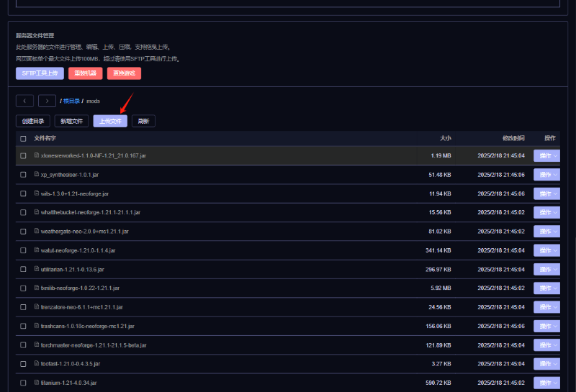Check the box for xtonesreworked-1.1.0-NF-1.21_21.0.167.jar
576x392 pixels.
23,155
